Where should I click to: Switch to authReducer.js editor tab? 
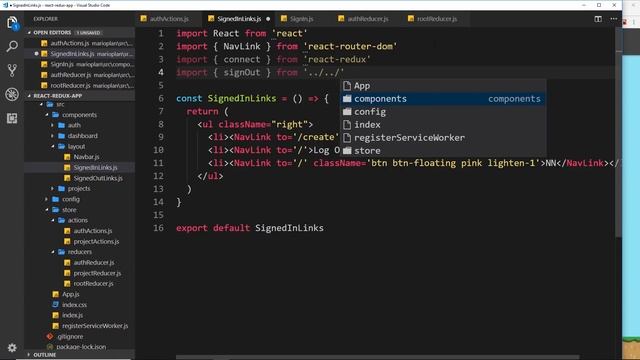[x=367, y=19]
